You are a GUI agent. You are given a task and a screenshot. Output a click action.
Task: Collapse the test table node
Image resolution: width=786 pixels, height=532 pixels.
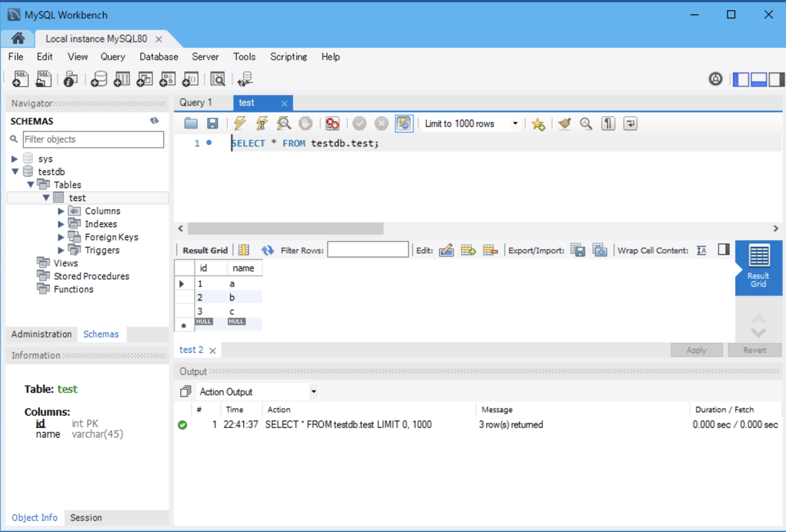pyautogui.click(x=46, y=198)
